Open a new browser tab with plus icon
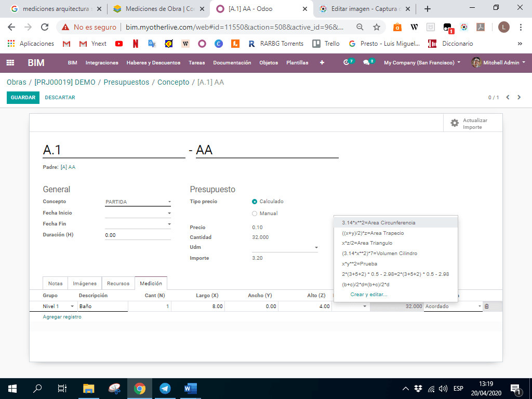Image resolution: width=532 pixels, height=399 pixels. click(x=428, y=9)
